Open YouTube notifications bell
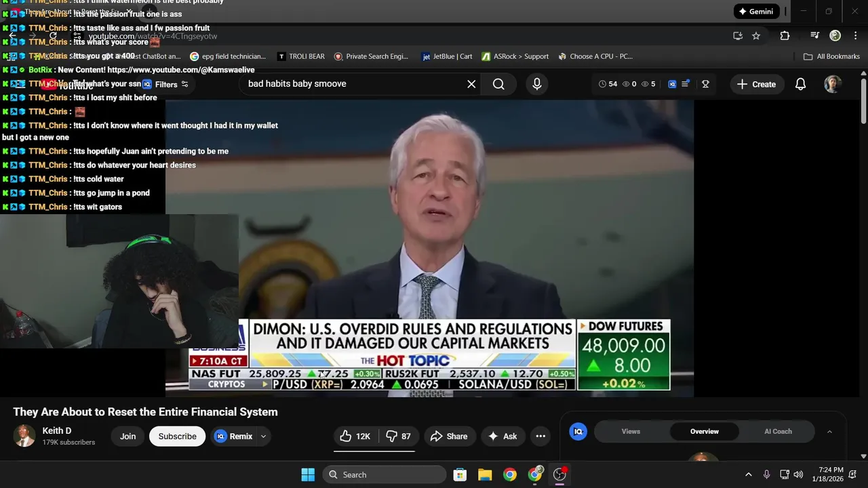The width and height of the screenshot is (868, 488). coord(800,84)
